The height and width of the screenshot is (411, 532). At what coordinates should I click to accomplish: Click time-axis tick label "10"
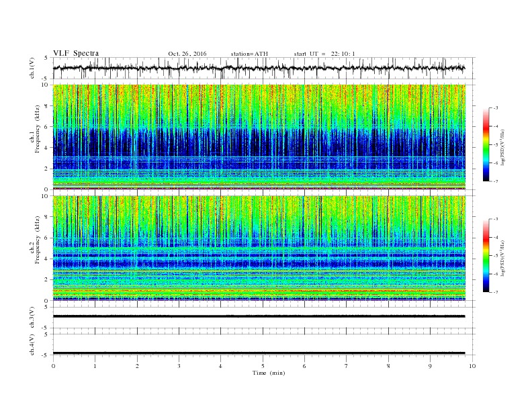(472, 366)
